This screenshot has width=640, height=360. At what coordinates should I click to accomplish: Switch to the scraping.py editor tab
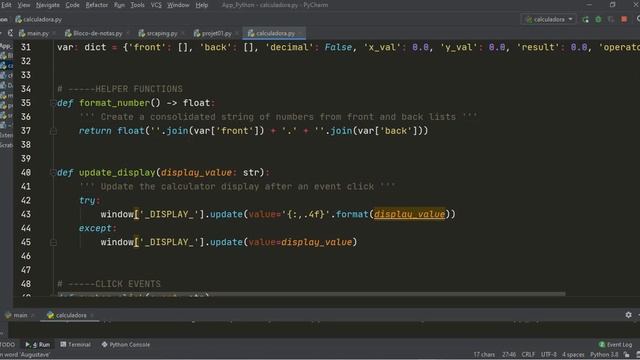(x=162, y=33)
